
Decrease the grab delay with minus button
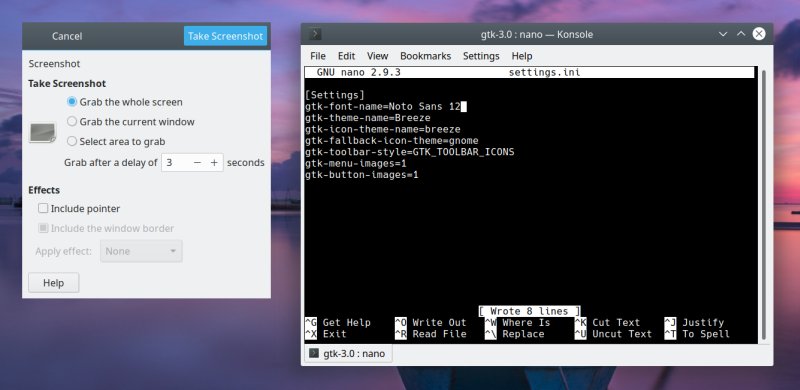coord(197,163)
